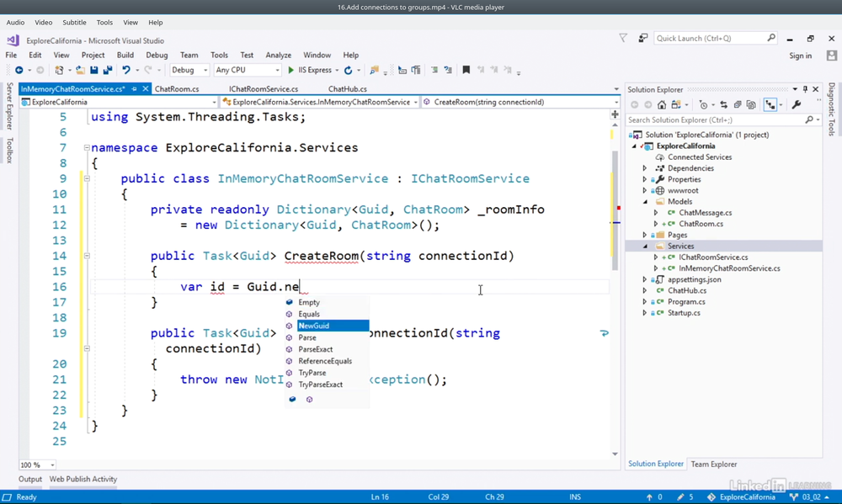
Task: Open the Diagnostic Tools side tab
Action: (831, 109)
